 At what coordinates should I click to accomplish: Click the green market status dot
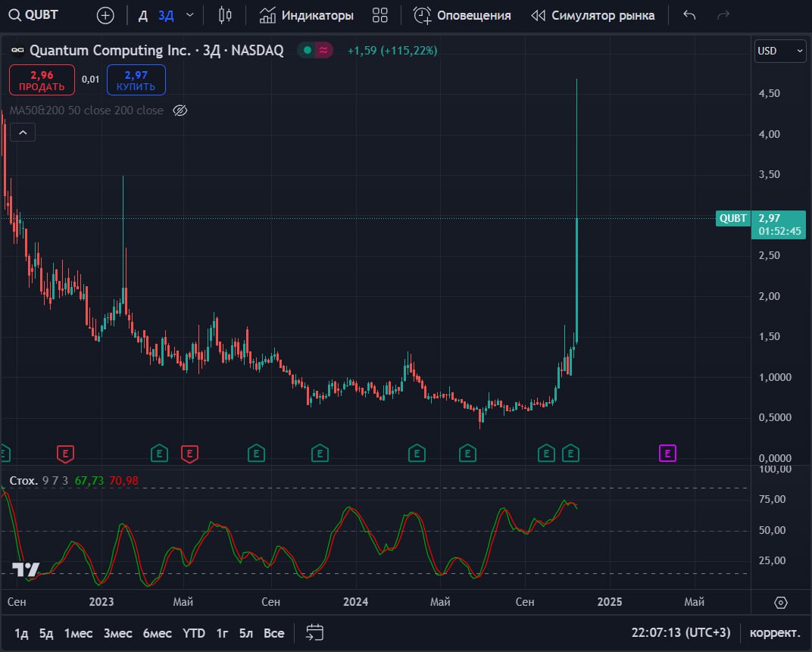pos(308,50)
